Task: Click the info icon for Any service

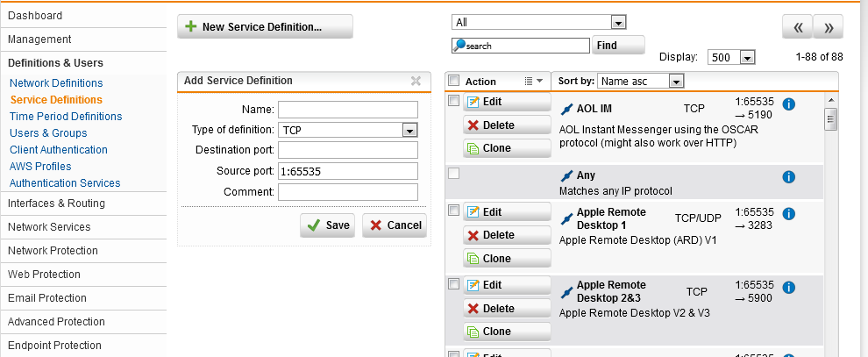Action: point(787,177)
